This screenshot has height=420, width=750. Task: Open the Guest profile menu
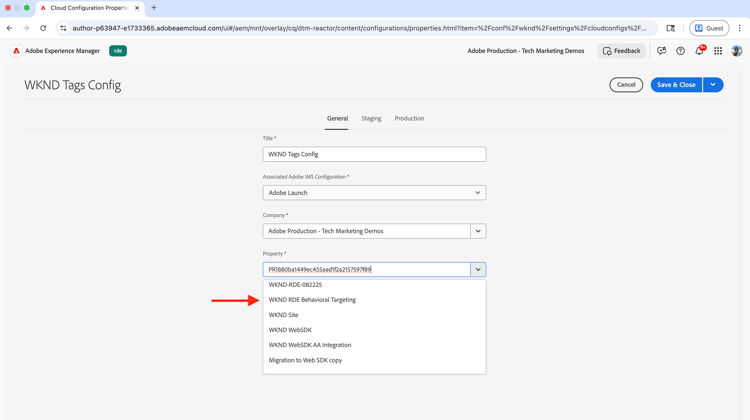[x=709, y=28]
